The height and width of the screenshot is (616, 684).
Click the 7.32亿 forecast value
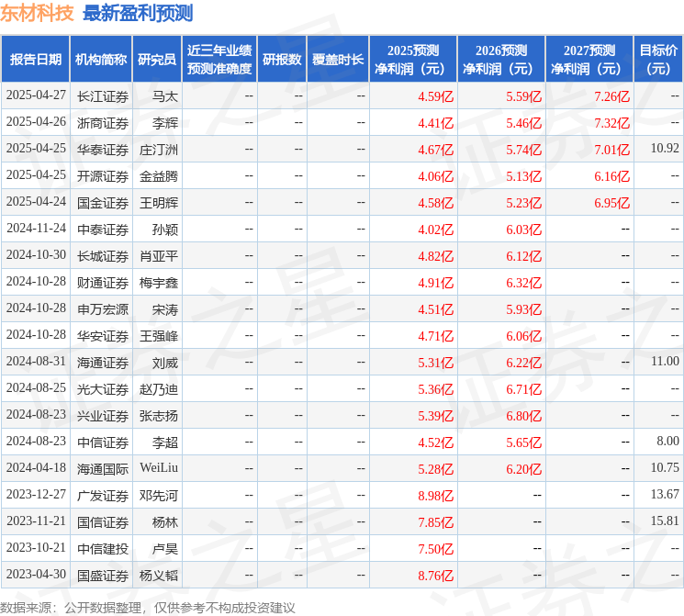(x=611, y=123)
